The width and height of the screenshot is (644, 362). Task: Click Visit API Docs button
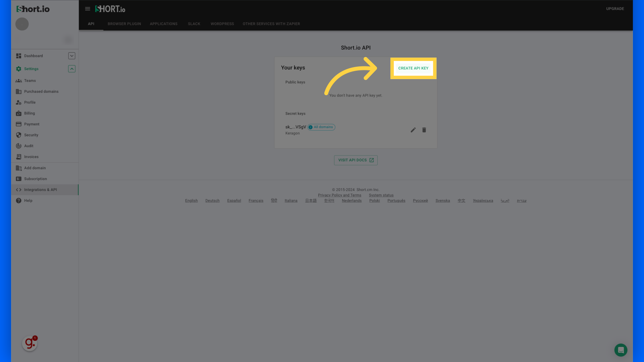(x=356, y=160)
